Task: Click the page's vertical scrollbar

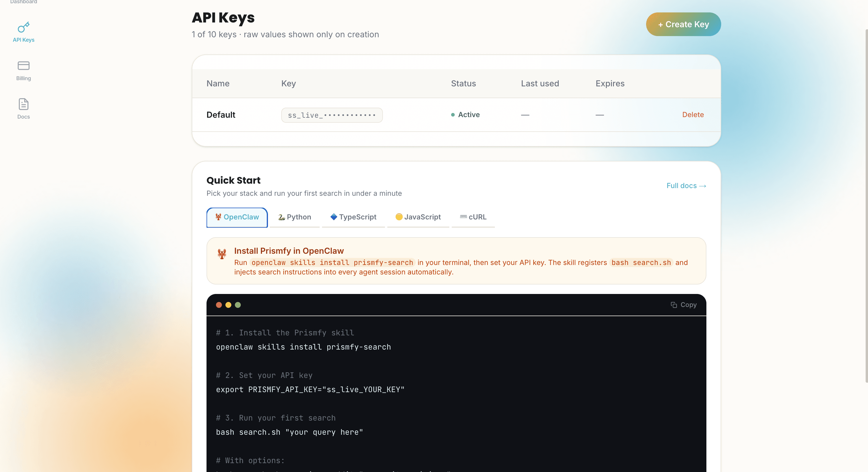Action: [866, 206]
